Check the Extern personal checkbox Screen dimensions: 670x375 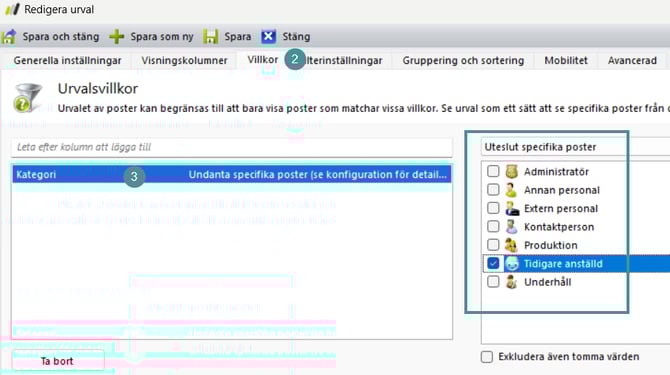point(493,208)
